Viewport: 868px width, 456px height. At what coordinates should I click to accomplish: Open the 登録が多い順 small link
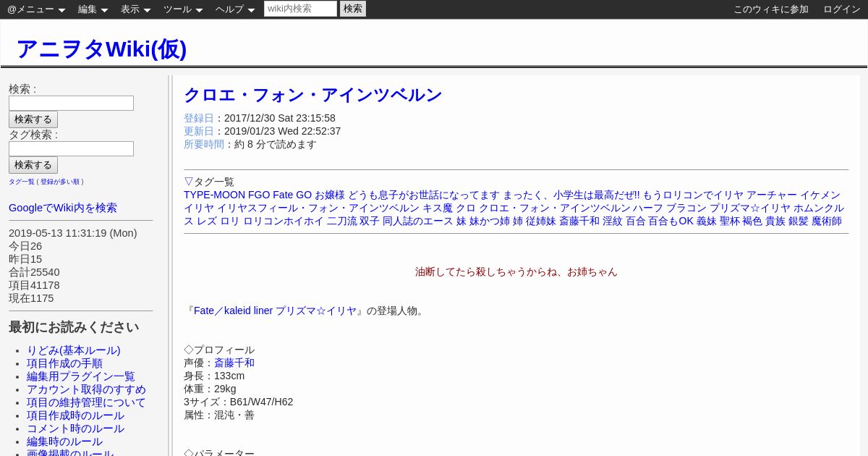pyautogui.click(x=60, y=182)
